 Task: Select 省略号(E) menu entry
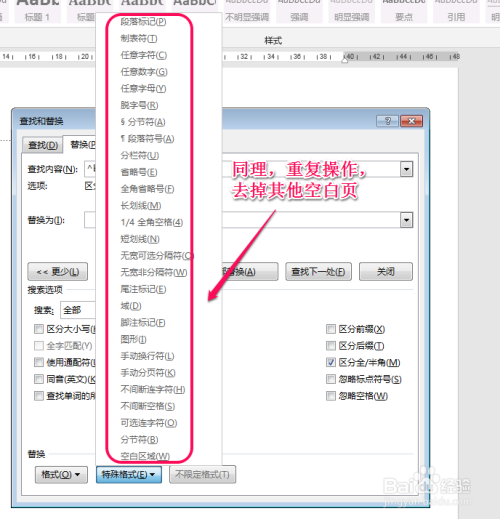(139, 172)
